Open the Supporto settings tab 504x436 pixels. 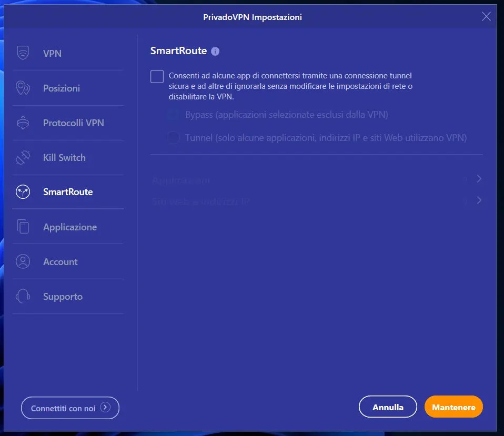pyautogui.click(x=68, y=296)
